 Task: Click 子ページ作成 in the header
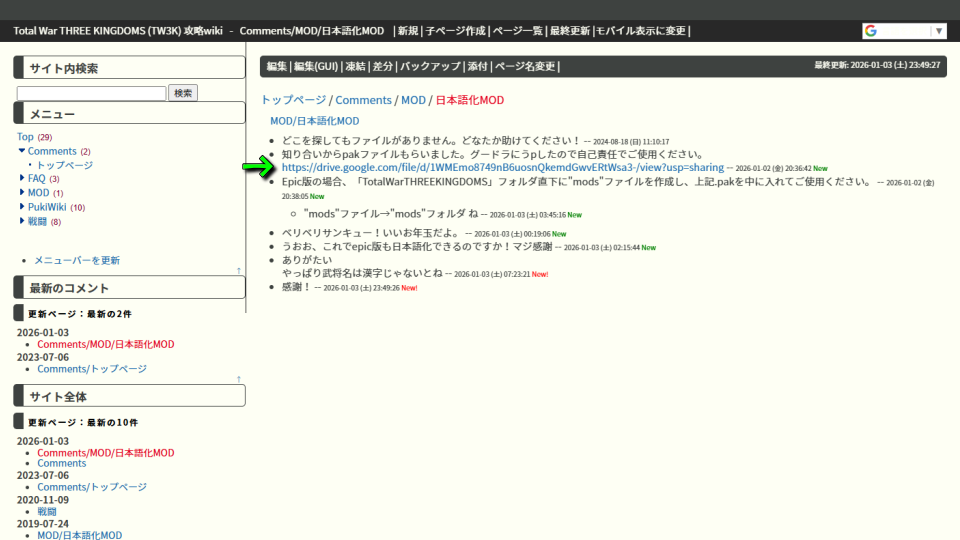pos(455,31)
